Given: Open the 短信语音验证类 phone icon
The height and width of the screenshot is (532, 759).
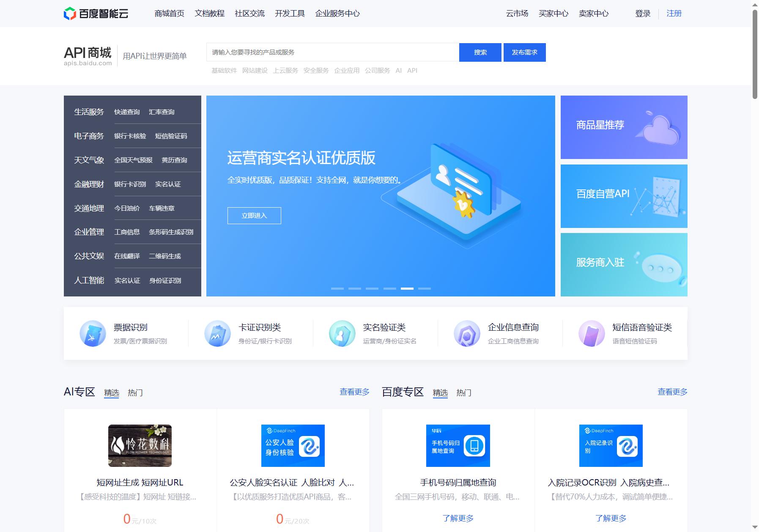Looking at the screenshot, I should tap(592, 334).
